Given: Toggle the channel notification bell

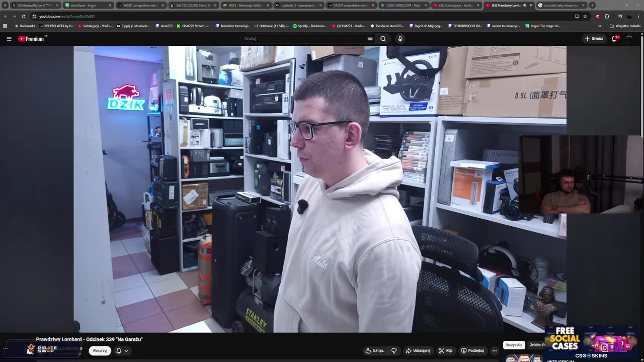Looking at the screenshot, I should [x=118, y=350].
